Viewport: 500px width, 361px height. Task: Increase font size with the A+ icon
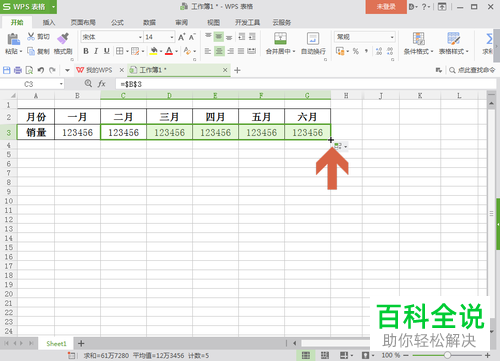pos(181,37)
